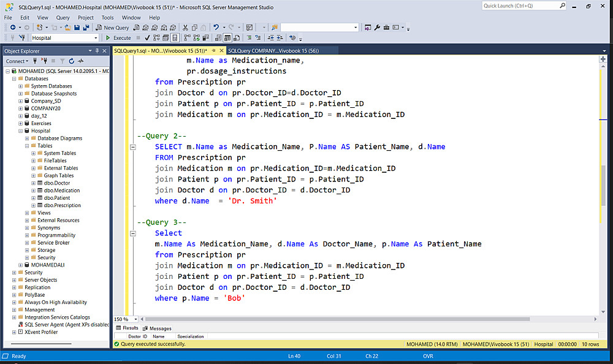Screen dimensions: 613x364
Task: Switch output to Results to File
Action: pos(237,38)
